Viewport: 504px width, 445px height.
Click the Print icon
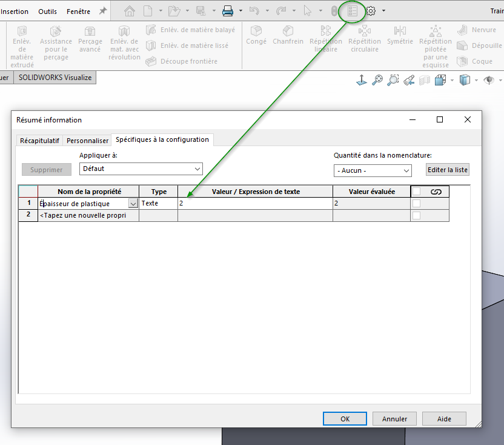(228, 11)
